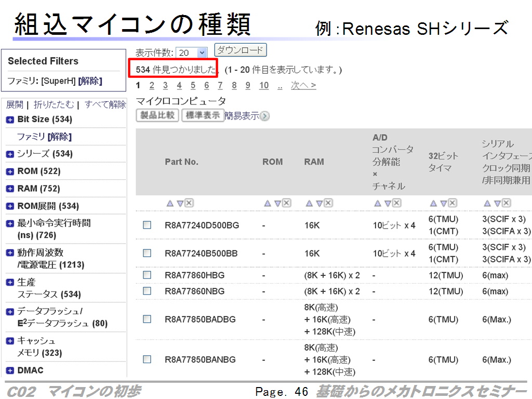Select checkbox for R8A77240B500BB

(x=147, y=253)
